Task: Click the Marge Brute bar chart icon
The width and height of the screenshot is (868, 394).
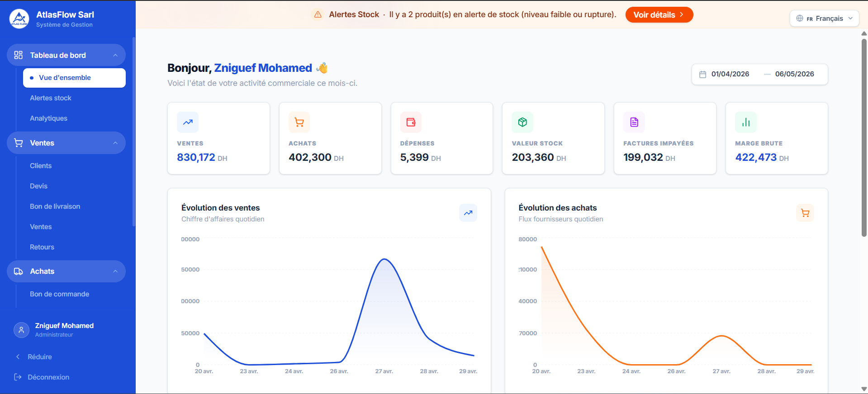Action: click(746, 122)
